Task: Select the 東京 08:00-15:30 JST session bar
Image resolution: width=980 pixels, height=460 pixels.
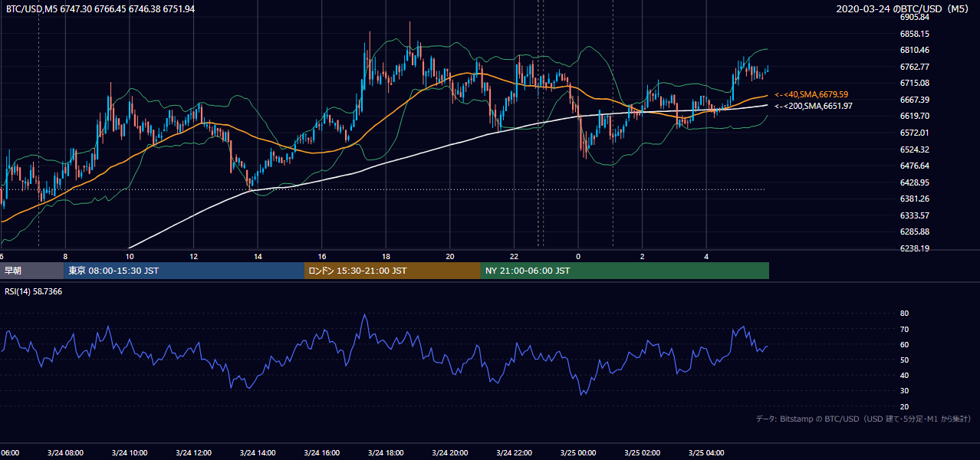Action: pyautogui.click(x=184, y=271)
